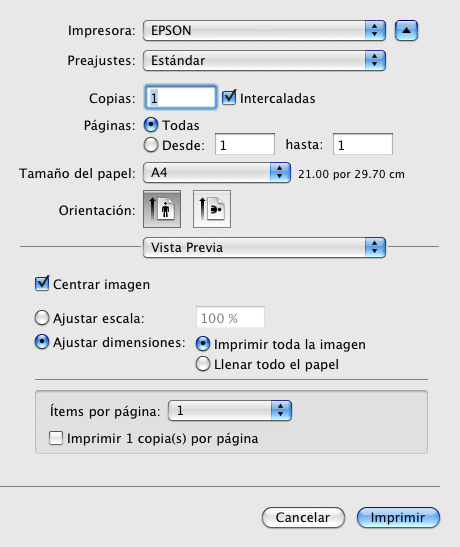Select the Todas pages radio button
460x547 pixels.
click(x=151, y=125)
